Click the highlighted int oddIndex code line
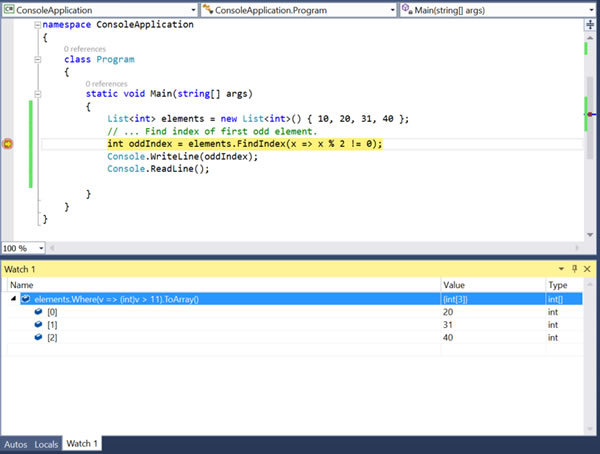600x454 pixels. tap(245, 144)
